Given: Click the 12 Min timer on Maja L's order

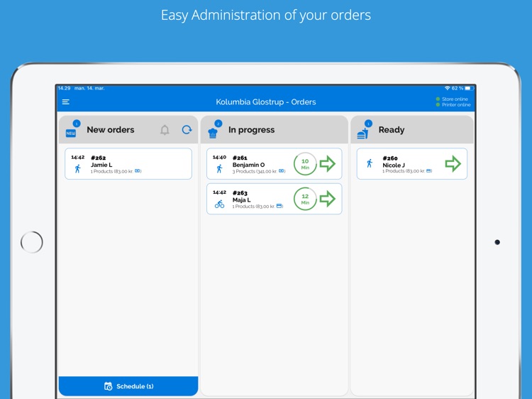Looking at the screenshot, I should pos(305,199).
